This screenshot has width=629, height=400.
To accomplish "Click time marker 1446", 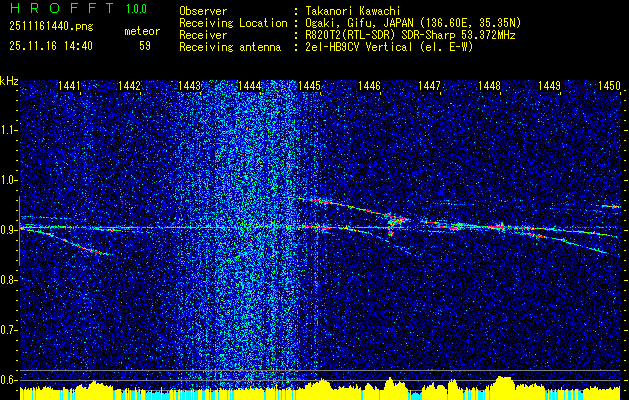I will 369,85.
